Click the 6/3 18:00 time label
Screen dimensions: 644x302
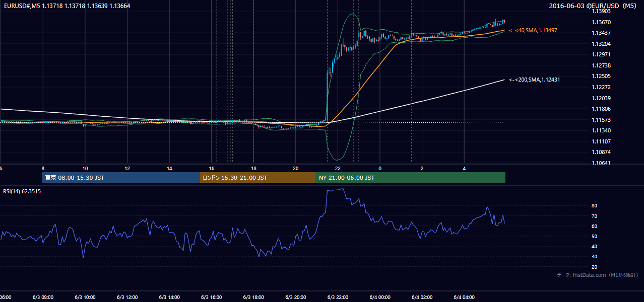pyautogui.click(x=253, y=297)
